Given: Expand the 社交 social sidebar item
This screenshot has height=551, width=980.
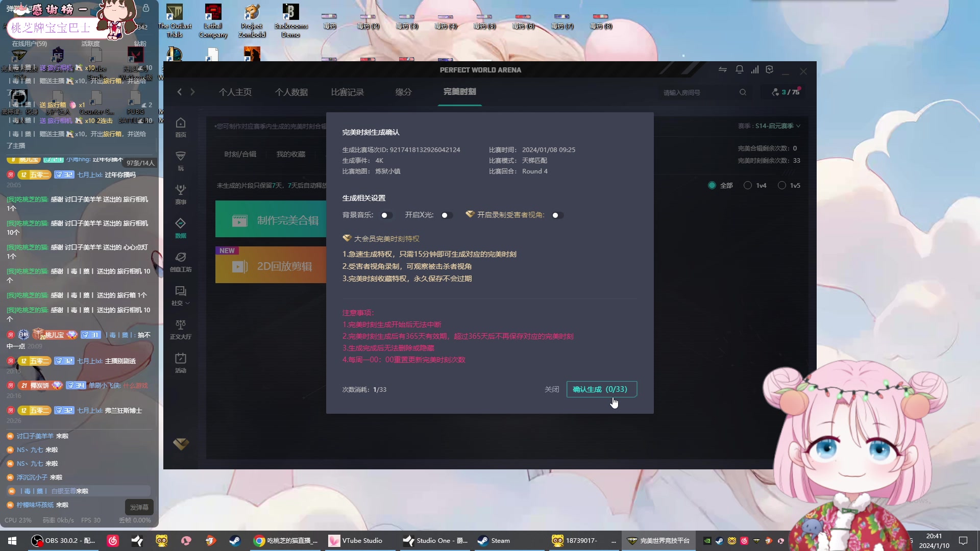Looking at the screenshot, I should [x=181, y=296].
